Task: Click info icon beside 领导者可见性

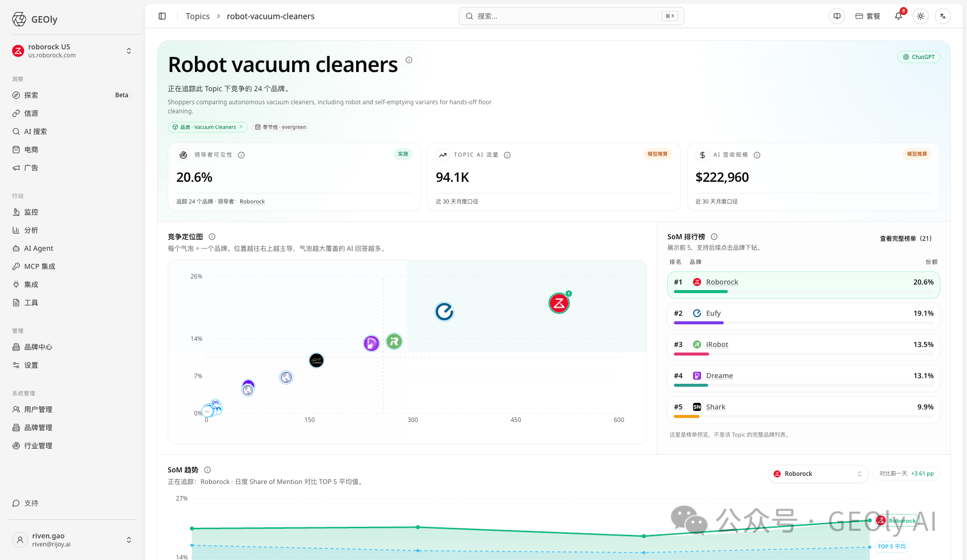Action: 241,155
